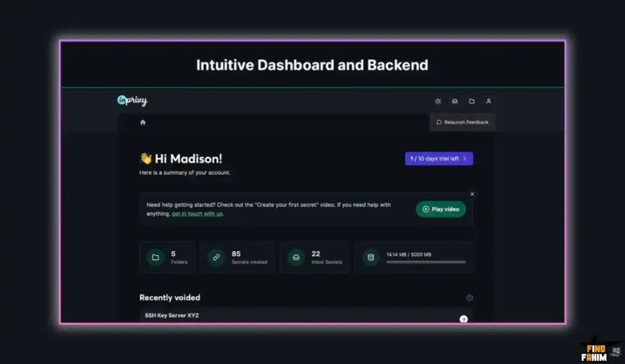Open the SSH Key Server XYZ entry
This screenshot has height=364, width=625.
[x=172, y=315]
